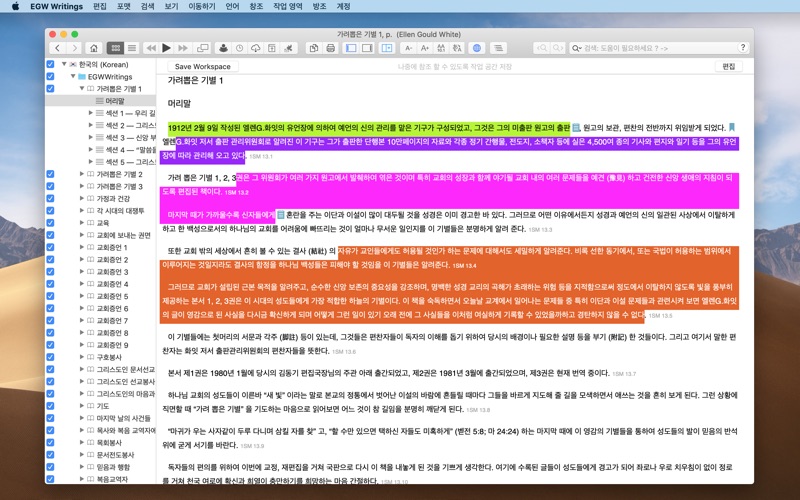Copy text using the copy icon
Image resolution: width=800 pixels, height=500 pixels.
pyautogui.click(x=314, y=48)
